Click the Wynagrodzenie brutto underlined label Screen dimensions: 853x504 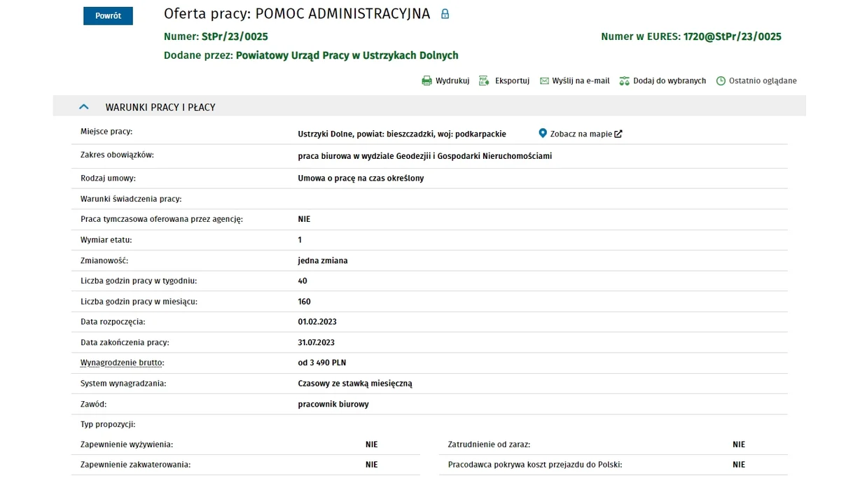click(122, 363)
